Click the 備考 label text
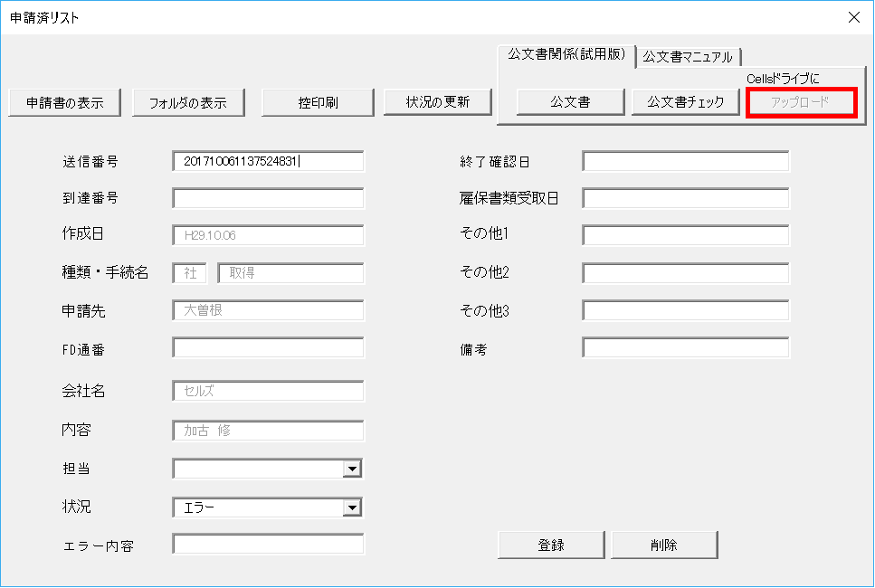 point(473,350)
